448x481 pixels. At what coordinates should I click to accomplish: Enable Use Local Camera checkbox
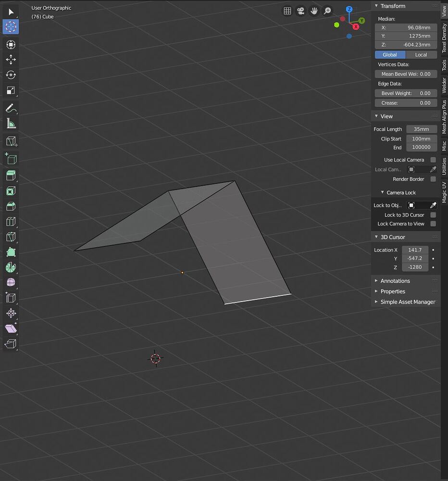pyautogui.click(x=433, y=160)
